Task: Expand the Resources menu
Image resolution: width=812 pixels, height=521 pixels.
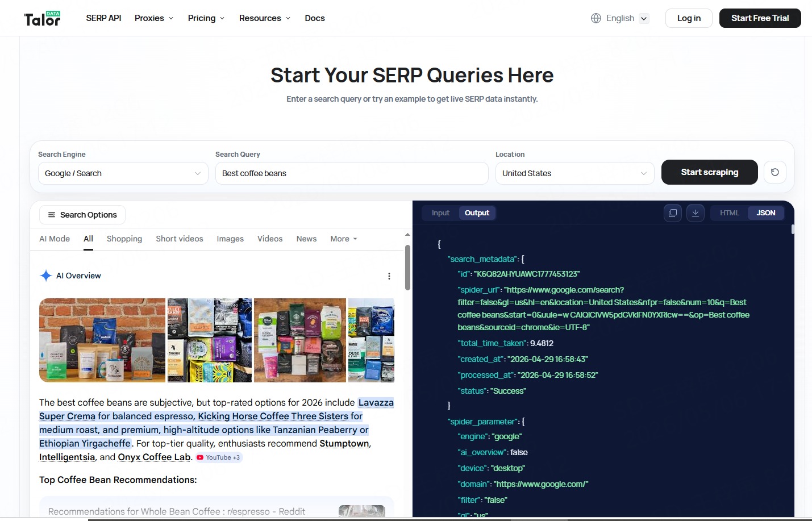Action: (x=265, y=18)
